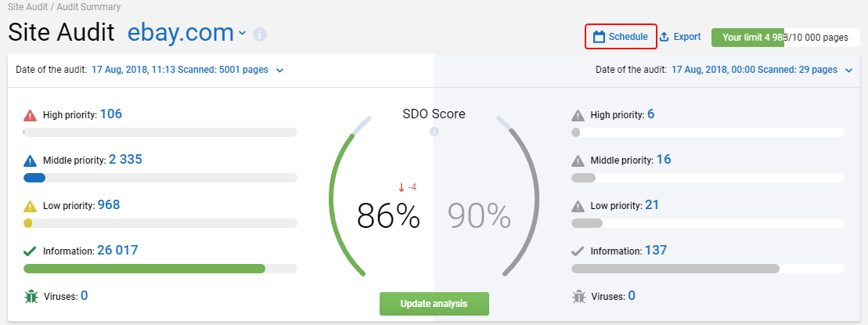Click Audit Summary breadcrumb

[x=88, y=7]
